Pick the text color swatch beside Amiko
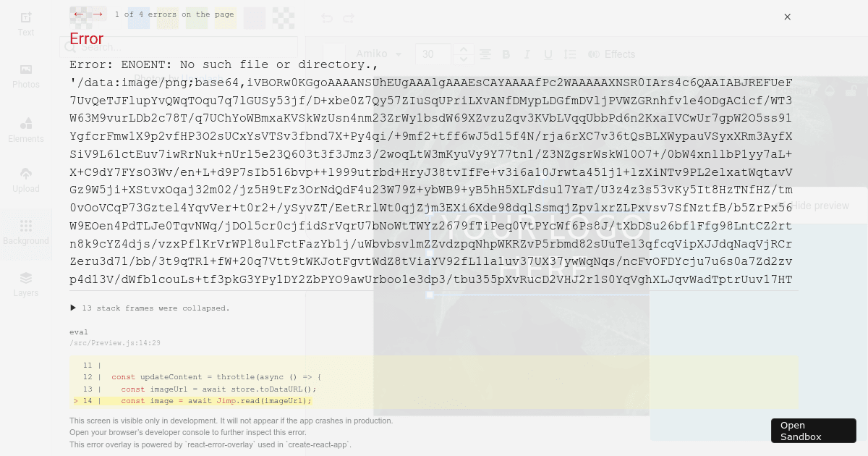The image size is (868, 456). (333, 54)
